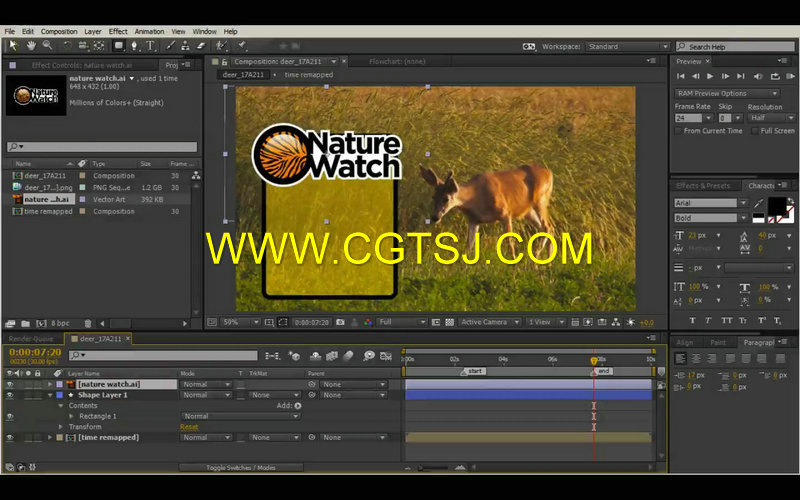Take snapshot with camera icon in viewer
Image resolution: width=800 pixels, height=500 pixels.
click(x=340, y=322)
